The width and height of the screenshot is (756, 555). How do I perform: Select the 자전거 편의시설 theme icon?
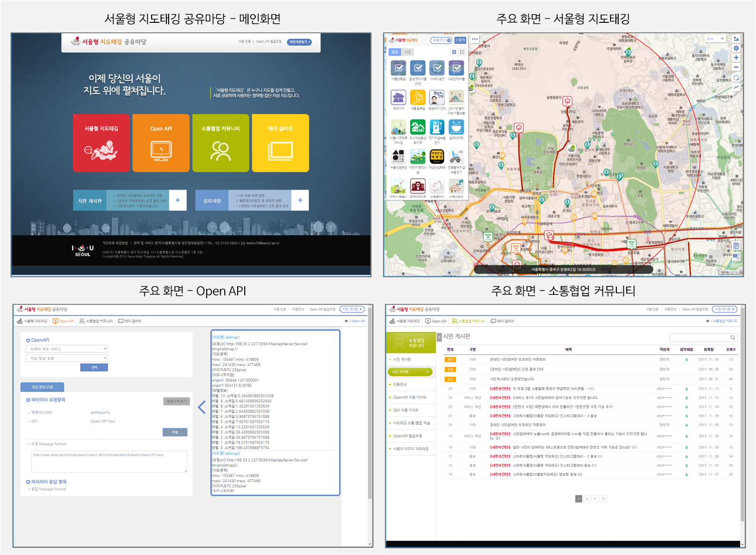click(418, 156)
